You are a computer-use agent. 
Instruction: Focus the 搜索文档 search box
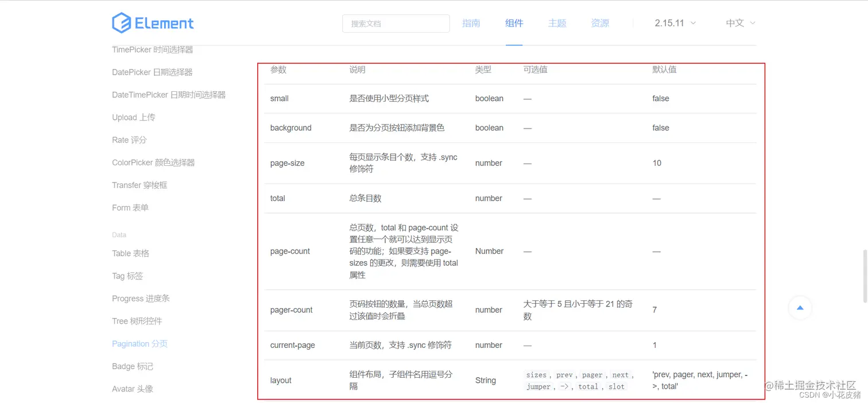click(x=396, y=24)
